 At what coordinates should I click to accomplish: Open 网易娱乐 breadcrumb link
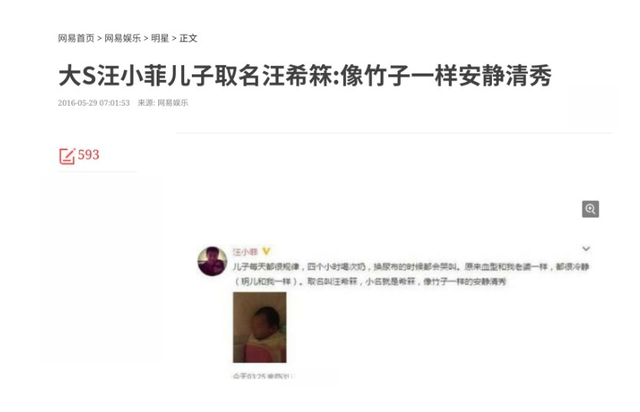click(x=122, y=38)
